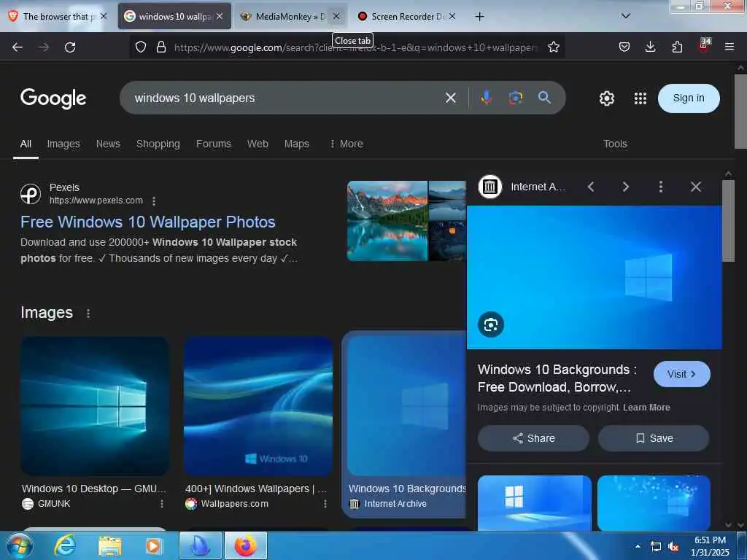Image resolution: width=747 pixels, height=560 pixels.
Task: Start voice search with microphone icon
Action: click(486, 98)
